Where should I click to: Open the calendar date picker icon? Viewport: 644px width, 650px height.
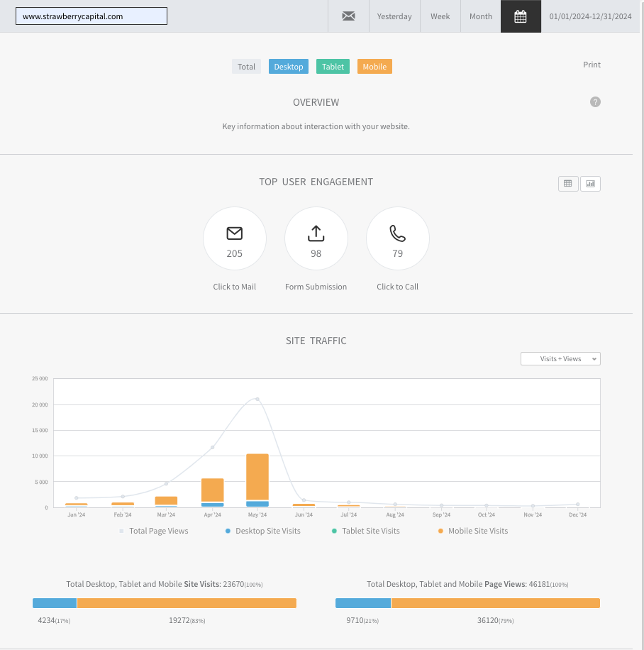(x=521, y=16)
